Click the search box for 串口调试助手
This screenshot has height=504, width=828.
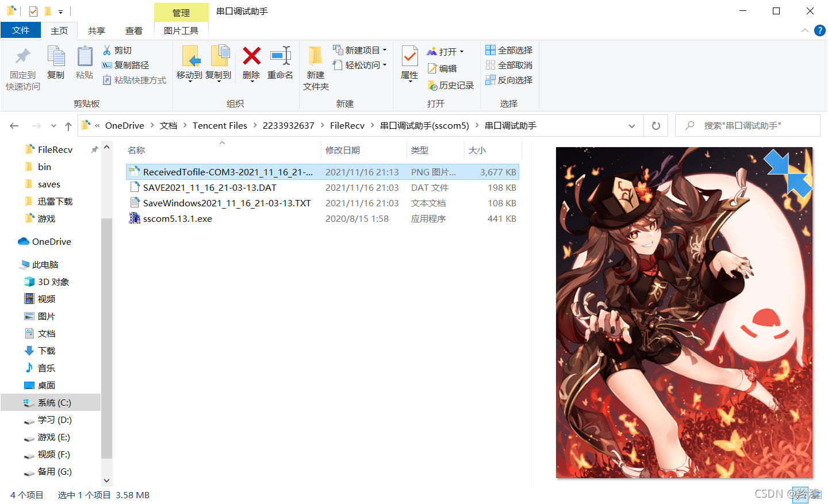[x=747, y=126]
